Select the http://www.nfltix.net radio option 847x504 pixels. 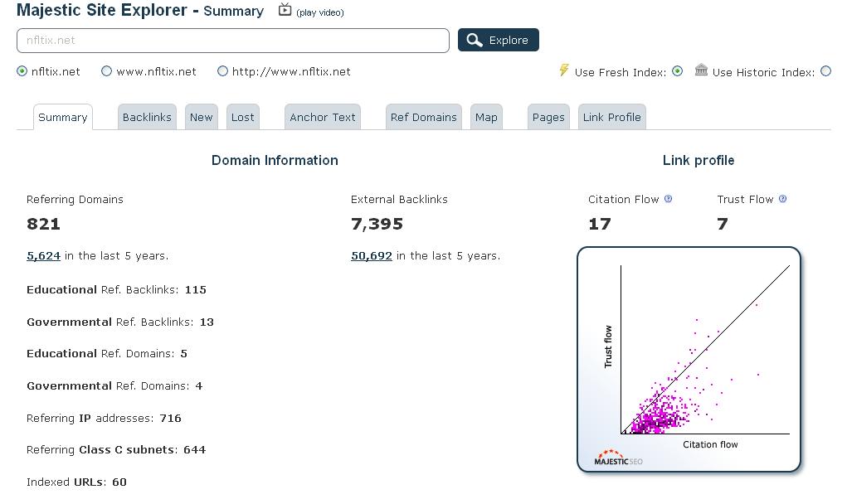(222, 71)
